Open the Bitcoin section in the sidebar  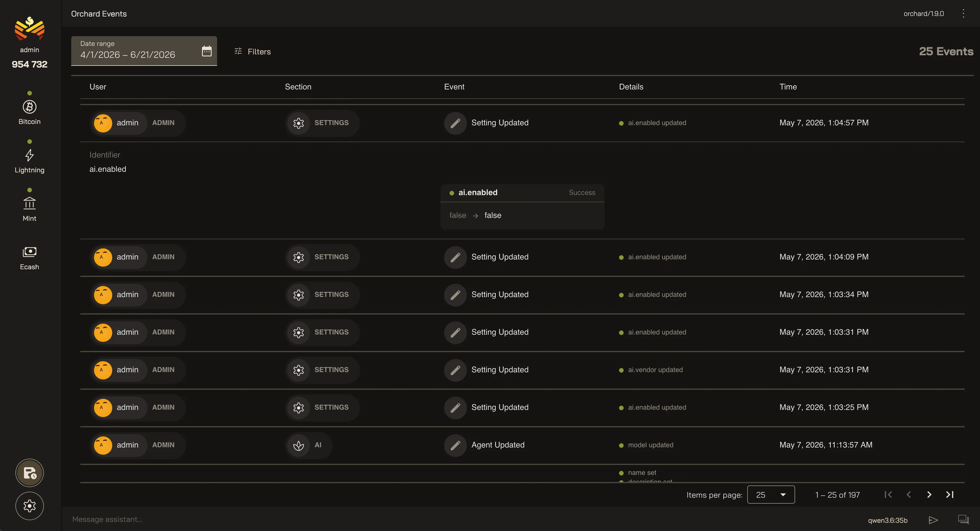point(29,112)
